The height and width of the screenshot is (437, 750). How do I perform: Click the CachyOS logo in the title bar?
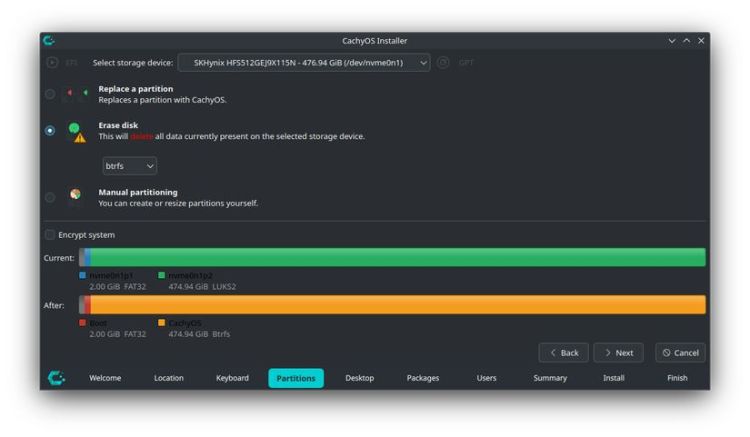(x=48, y=40)
